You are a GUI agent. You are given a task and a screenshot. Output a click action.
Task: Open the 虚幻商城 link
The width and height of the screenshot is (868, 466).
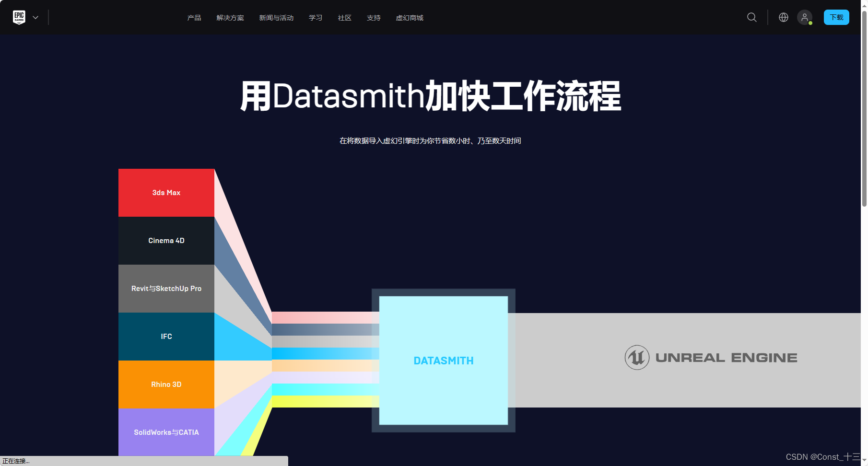pyautogui.click(x=410, y=17)
